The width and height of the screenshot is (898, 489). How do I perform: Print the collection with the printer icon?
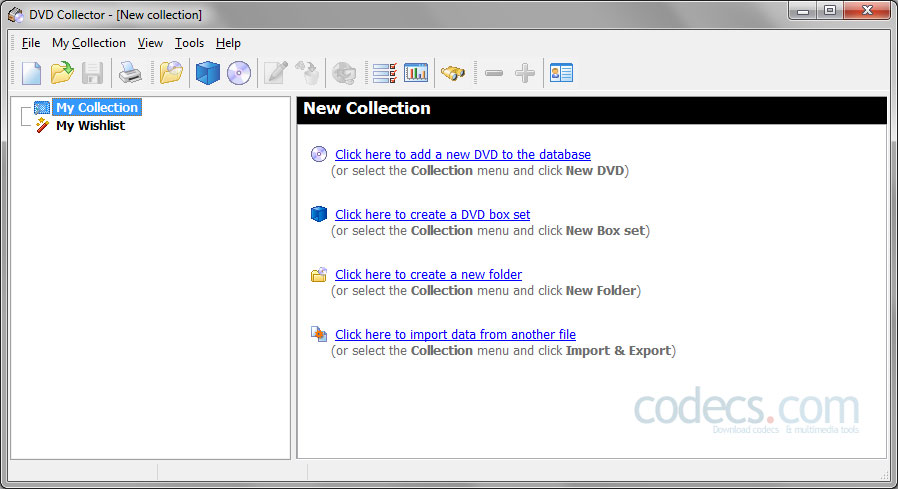pyautogui.click(x=130, y=73)
